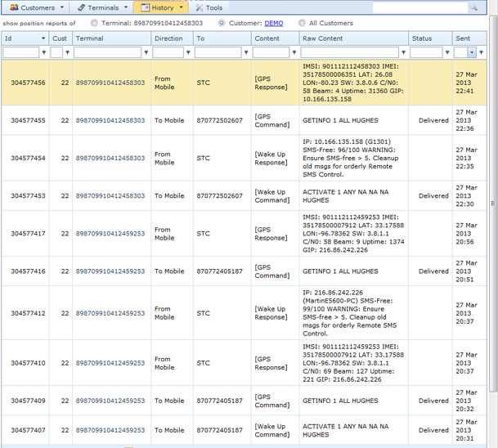Click the Content filter funnel icon

(294, 52)
